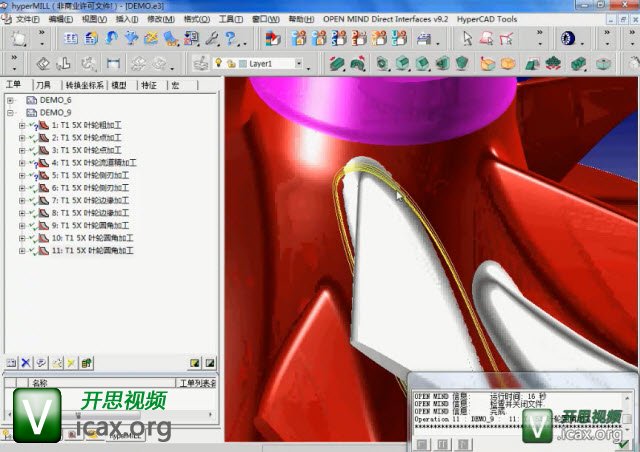Expand job 1: T1 5X 叶轮粗加工
Viewport: 640px width, 452px height.
(22, 125)
